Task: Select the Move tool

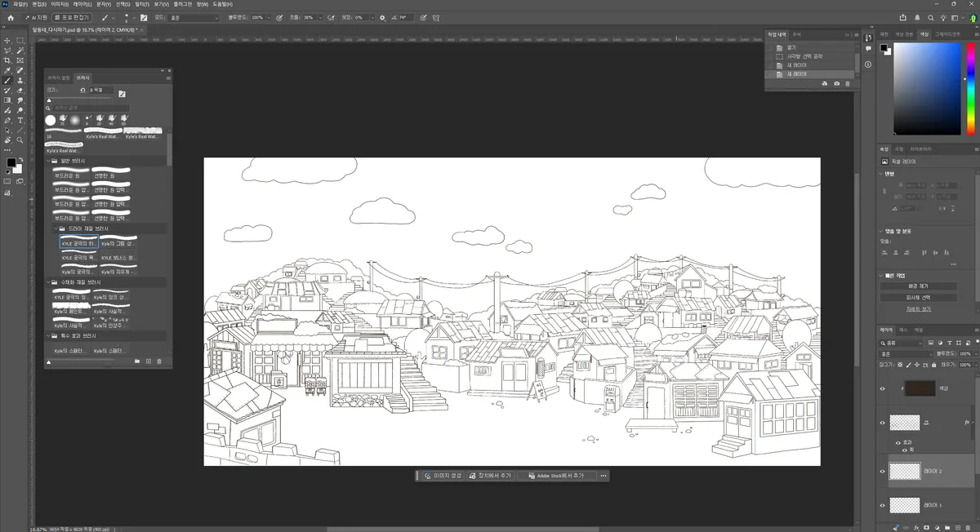Action: point(7,40)
